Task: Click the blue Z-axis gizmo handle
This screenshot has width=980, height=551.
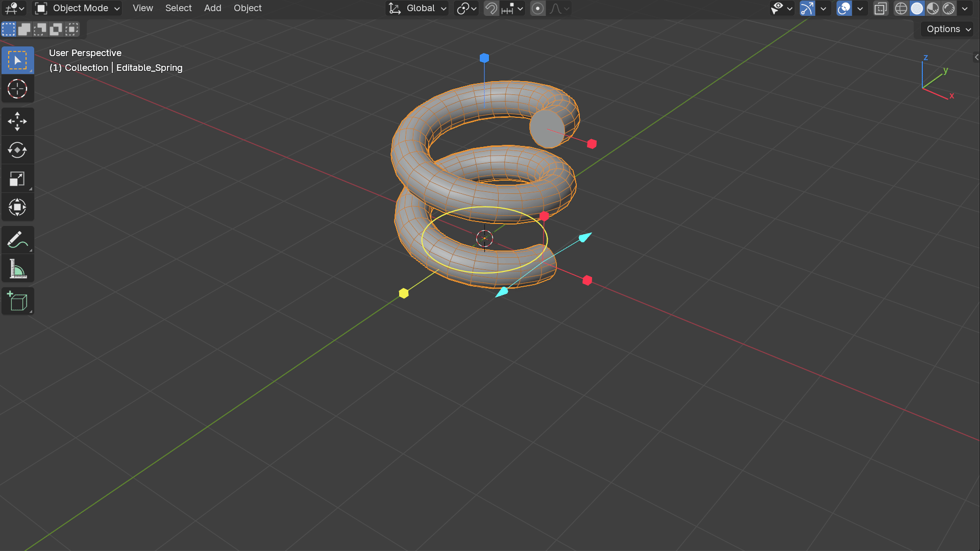Action: pos(484,58)
